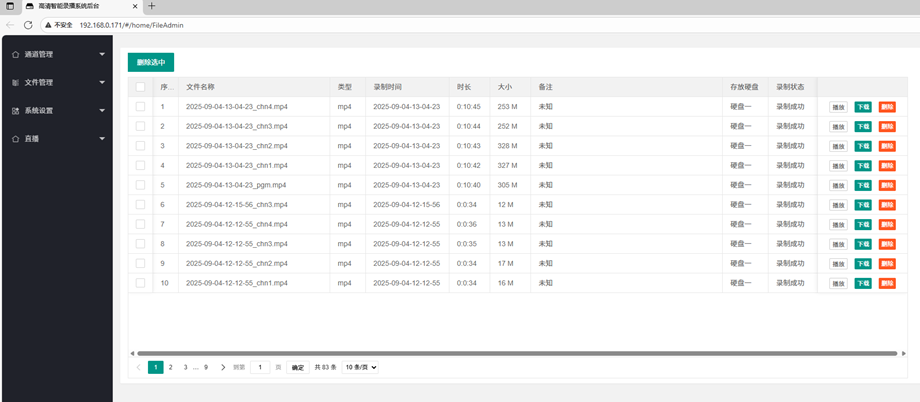Go to next page using right chevron
The image size is (920, 402).
(223, 367)
